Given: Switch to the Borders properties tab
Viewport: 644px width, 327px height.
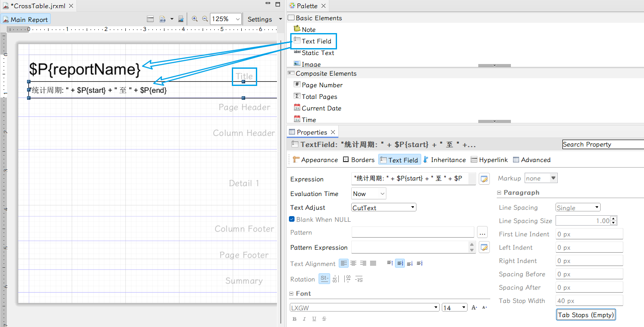Looking at the screenshot, I should (359, 159).
